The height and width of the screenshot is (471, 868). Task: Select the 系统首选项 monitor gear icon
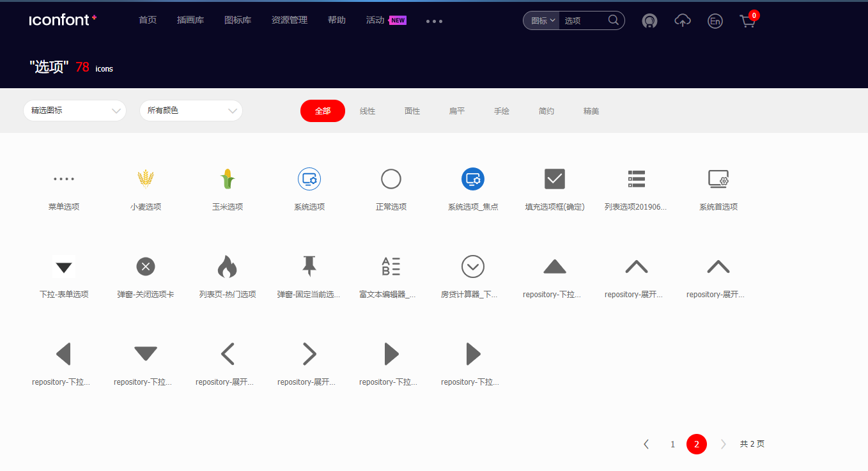[718, 179]
